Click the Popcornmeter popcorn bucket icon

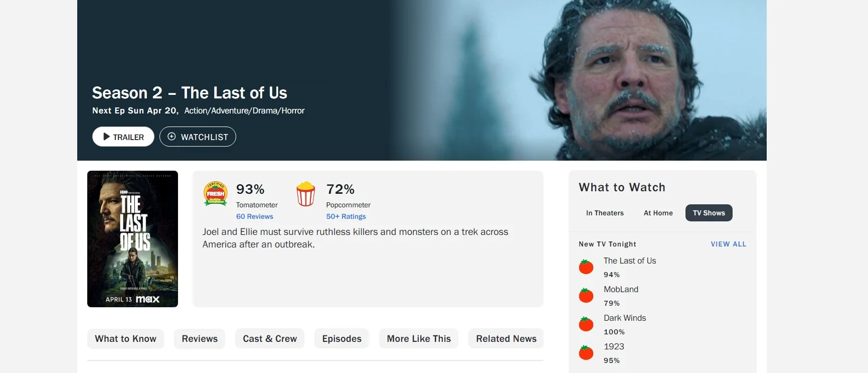point(306,194)
